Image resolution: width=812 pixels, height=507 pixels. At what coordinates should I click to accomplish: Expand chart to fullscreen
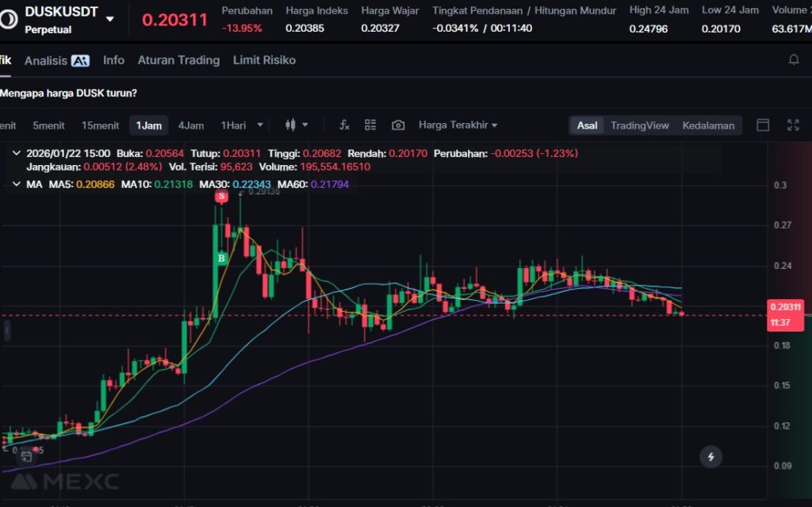click(x=793, y=125)
